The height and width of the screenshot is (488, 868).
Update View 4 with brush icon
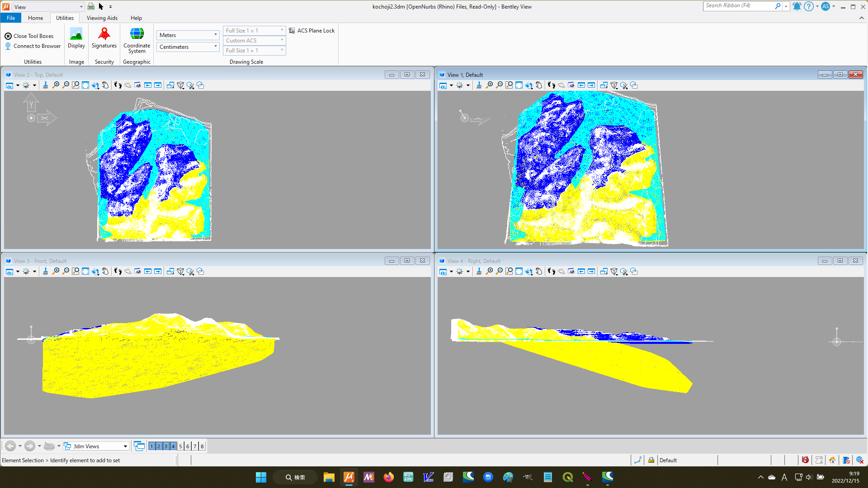[x=479, y=272]
